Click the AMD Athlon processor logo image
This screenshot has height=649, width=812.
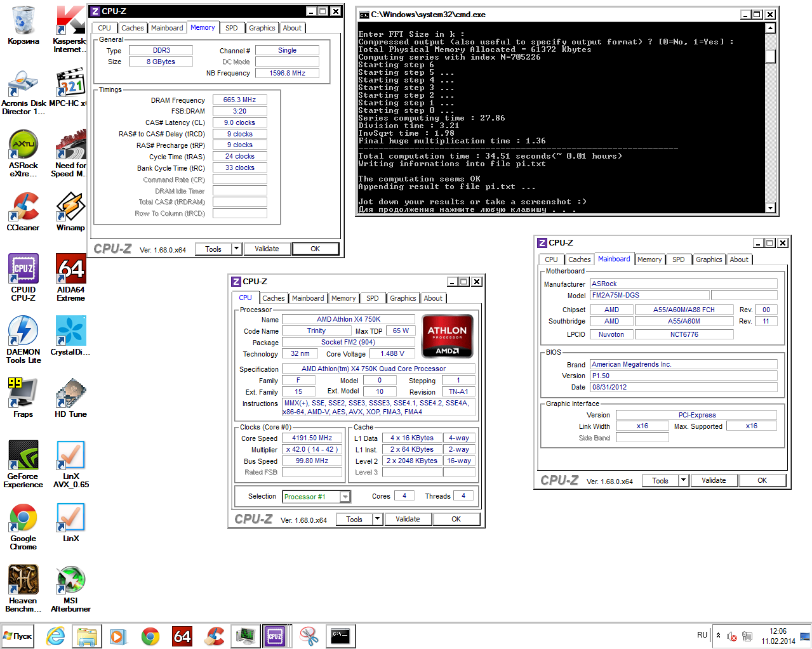click(x=447, y=336)
